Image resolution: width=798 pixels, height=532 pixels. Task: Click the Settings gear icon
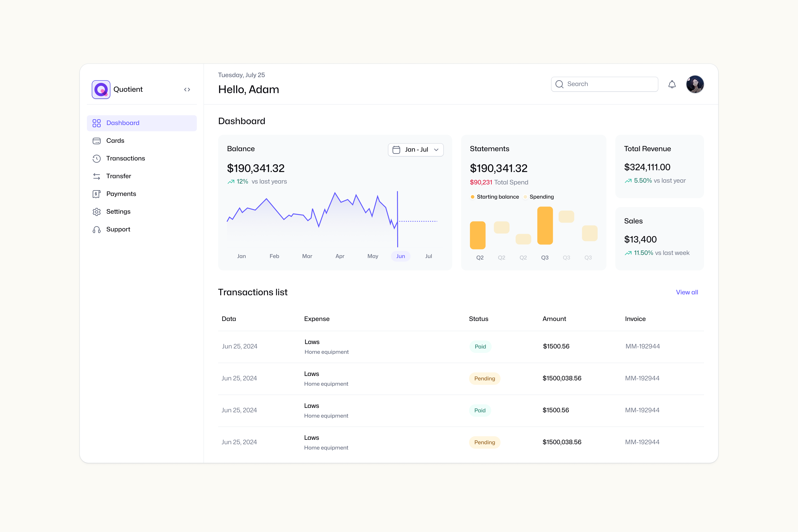(97, 212)
